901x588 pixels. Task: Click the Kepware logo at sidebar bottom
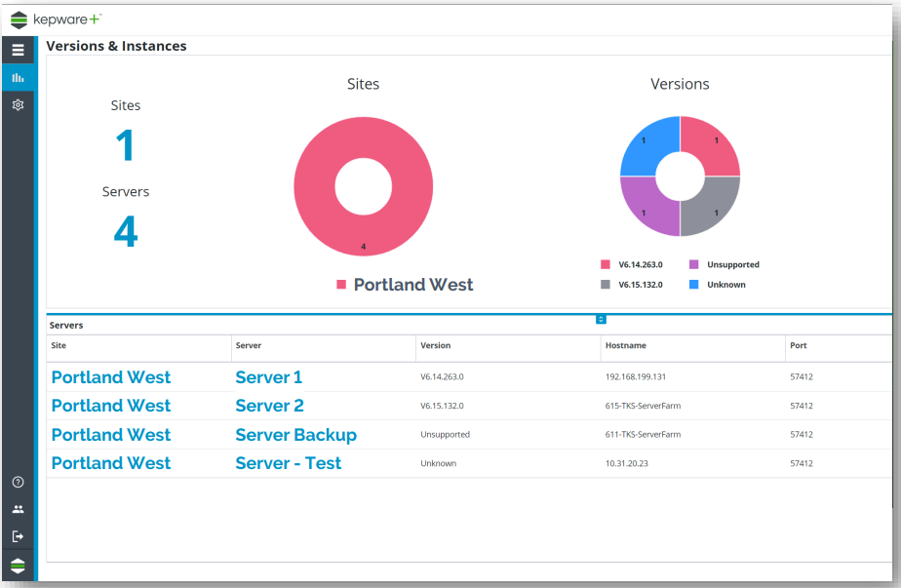click(x=18, y=566)
